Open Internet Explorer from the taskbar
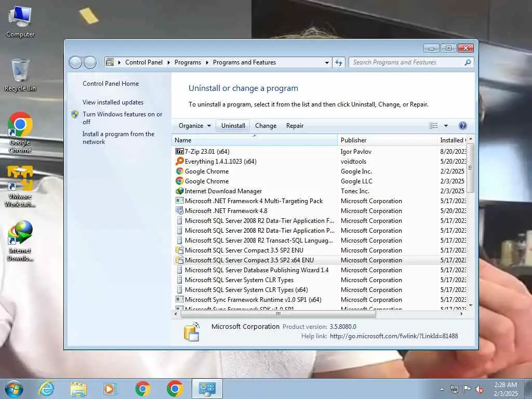The width and height of the screenshot is (532, 399). coord(46,389)
